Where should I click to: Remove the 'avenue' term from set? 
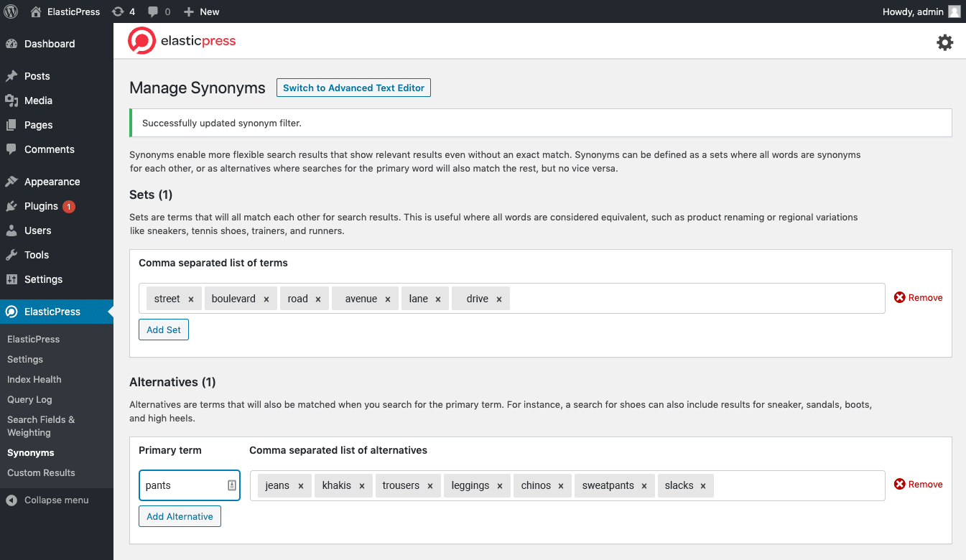[x=388, y=299]
